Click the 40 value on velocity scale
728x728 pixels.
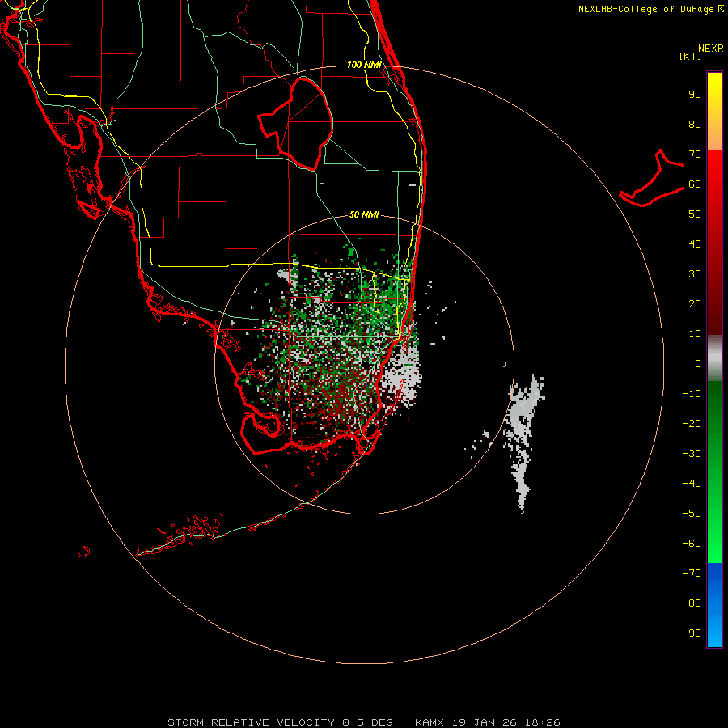tap(695, 243)
